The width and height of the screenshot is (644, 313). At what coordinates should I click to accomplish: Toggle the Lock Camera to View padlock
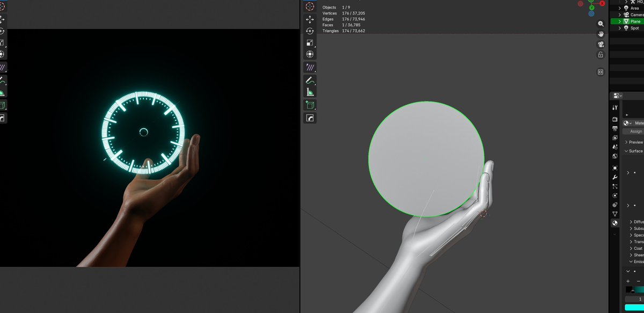tap(601, 55)
